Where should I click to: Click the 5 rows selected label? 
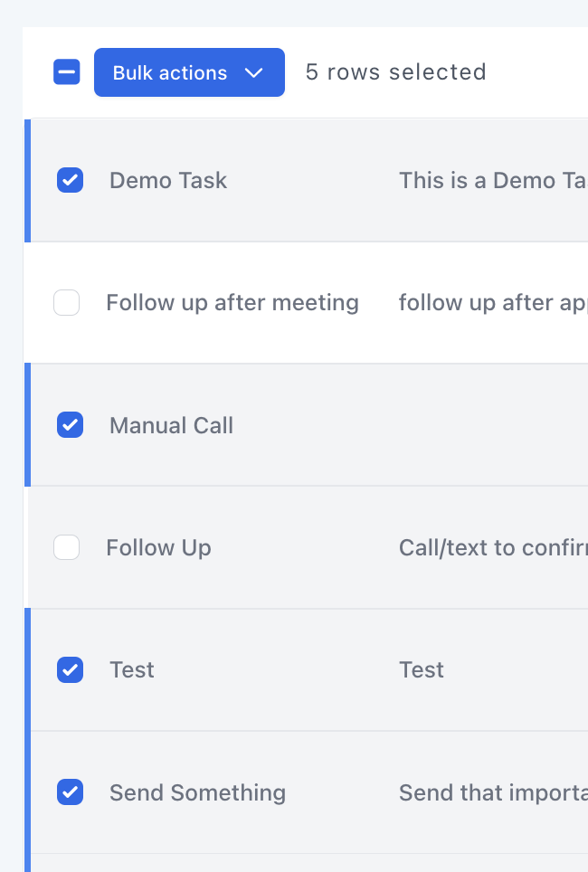[x=395, y=71]
